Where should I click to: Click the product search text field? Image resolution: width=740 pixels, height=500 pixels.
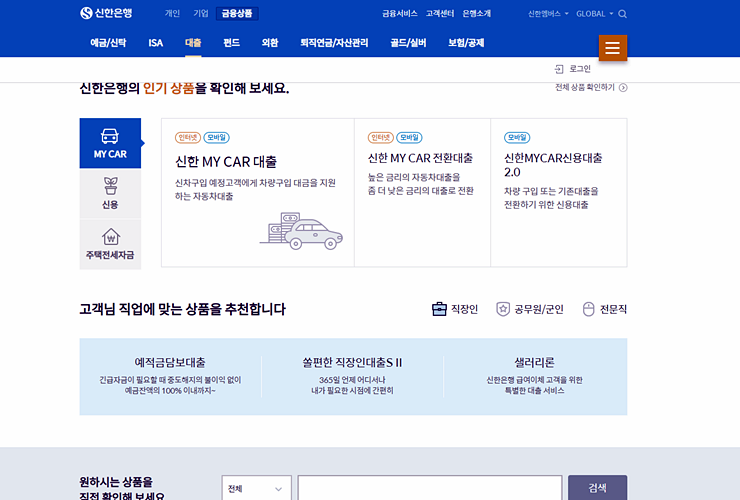[430, 488]
